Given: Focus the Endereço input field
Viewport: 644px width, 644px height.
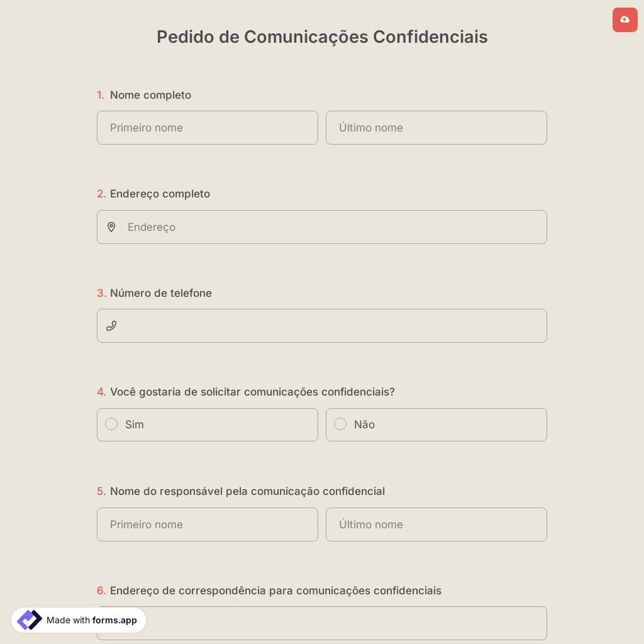Looking at the screenshot, I should point(322,227).
